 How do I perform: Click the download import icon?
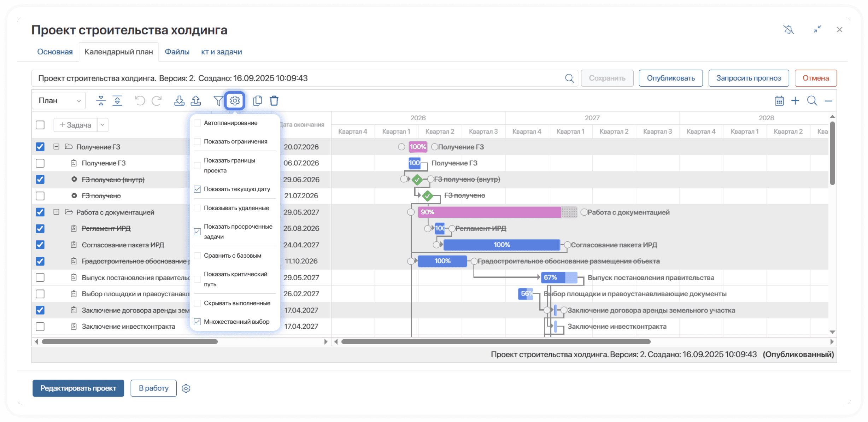point(179,101)
